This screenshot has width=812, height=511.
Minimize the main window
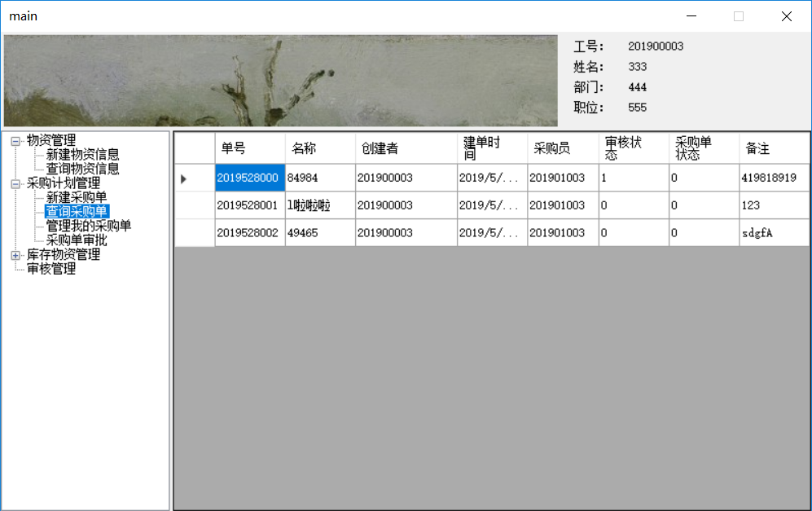click(691, 16)
